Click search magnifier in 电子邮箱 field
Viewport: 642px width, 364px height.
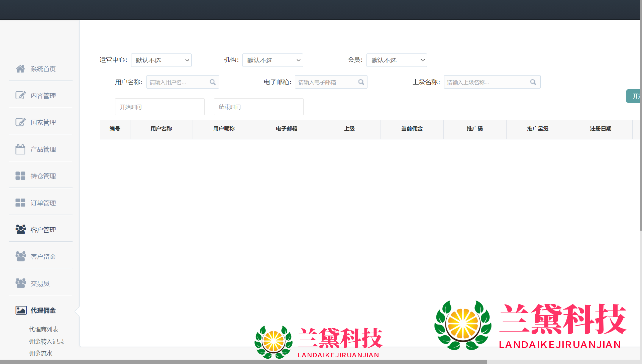(x=361, y=82)
